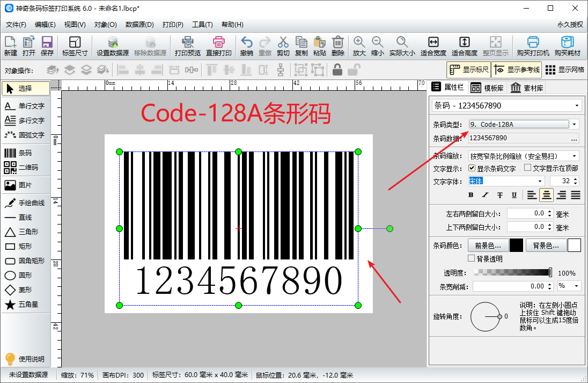The height and width of the screenshot is (383, 588).
Task: Click the 背景色... button
Action: point(546,245)
